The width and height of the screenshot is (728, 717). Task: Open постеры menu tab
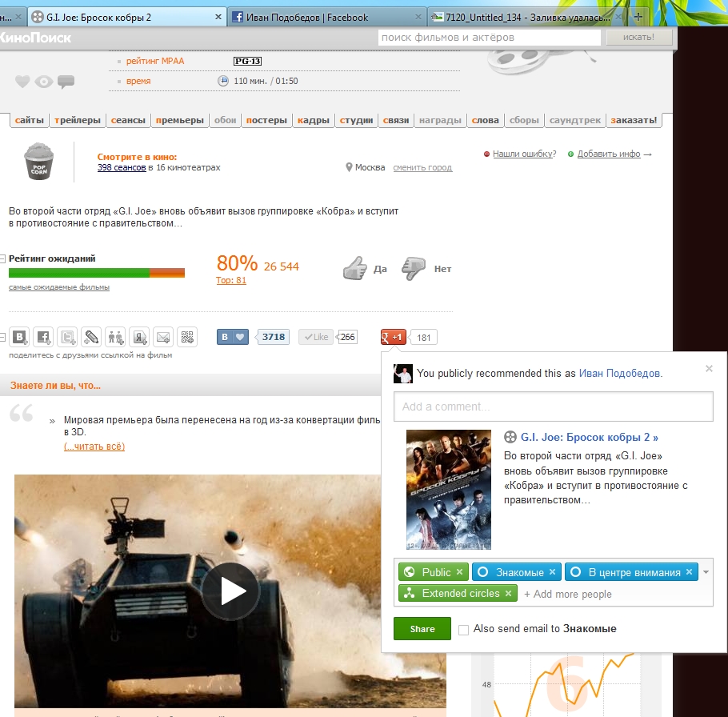tap(266, 120)
